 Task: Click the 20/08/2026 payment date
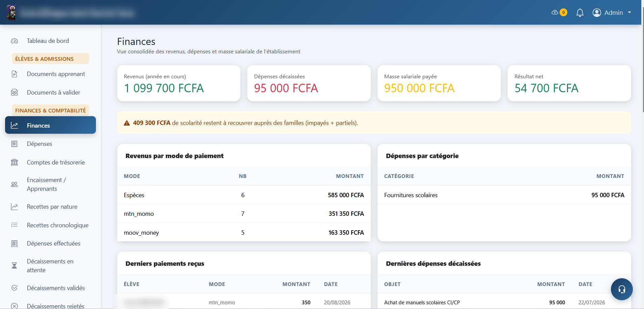(337, 303)
